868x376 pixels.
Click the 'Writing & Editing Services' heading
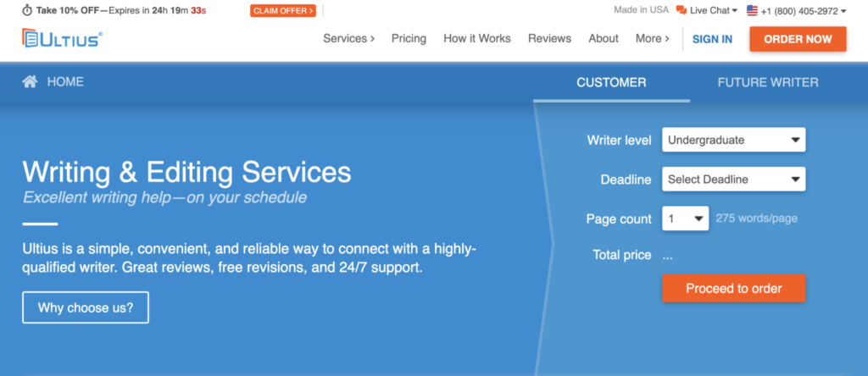click(x=186, y=171)
